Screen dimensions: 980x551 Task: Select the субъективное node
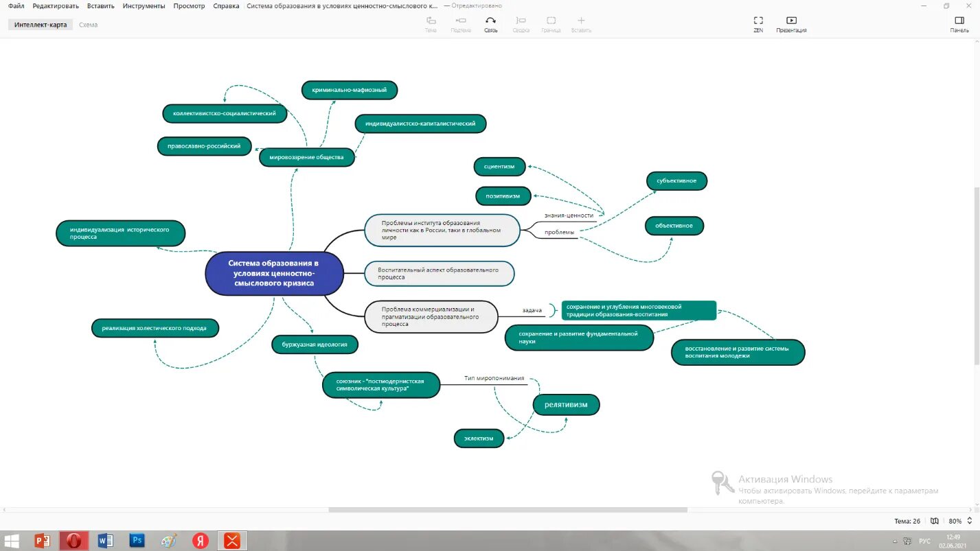[676, 180]
